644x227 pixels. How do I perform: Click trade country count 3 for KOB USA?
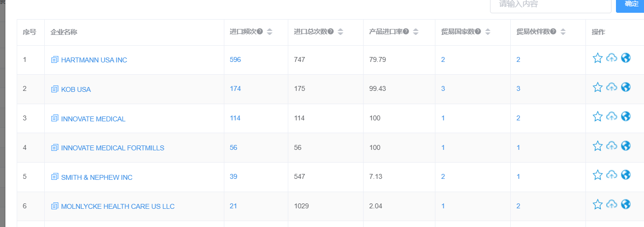click(443, 89)
